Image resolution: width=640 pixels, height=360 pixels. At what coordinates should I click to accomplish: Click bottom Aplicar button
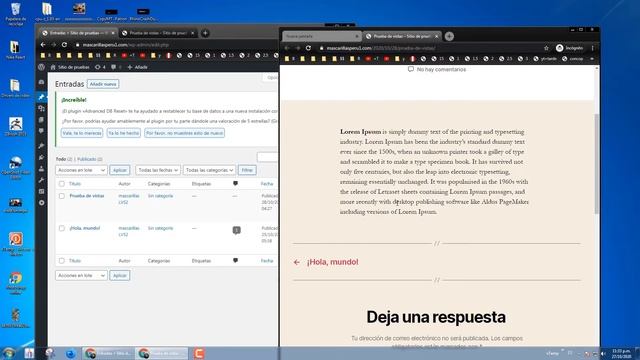[120, 276]
